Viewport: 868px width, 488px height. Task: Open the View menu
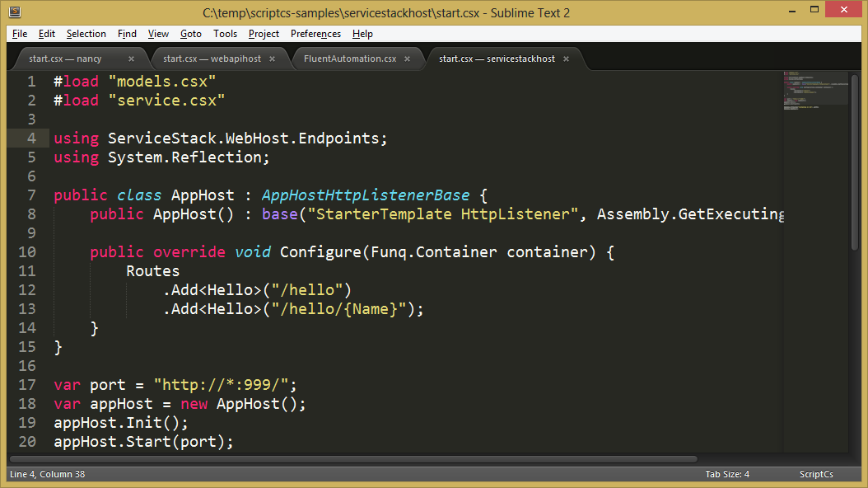(x=158, y=34)
